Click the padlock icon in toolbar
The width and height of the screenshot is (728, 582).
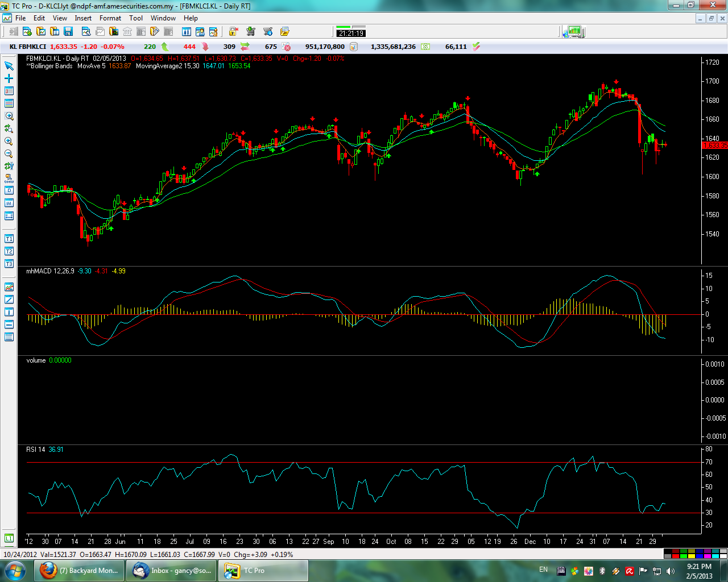[x=233, y=32]
